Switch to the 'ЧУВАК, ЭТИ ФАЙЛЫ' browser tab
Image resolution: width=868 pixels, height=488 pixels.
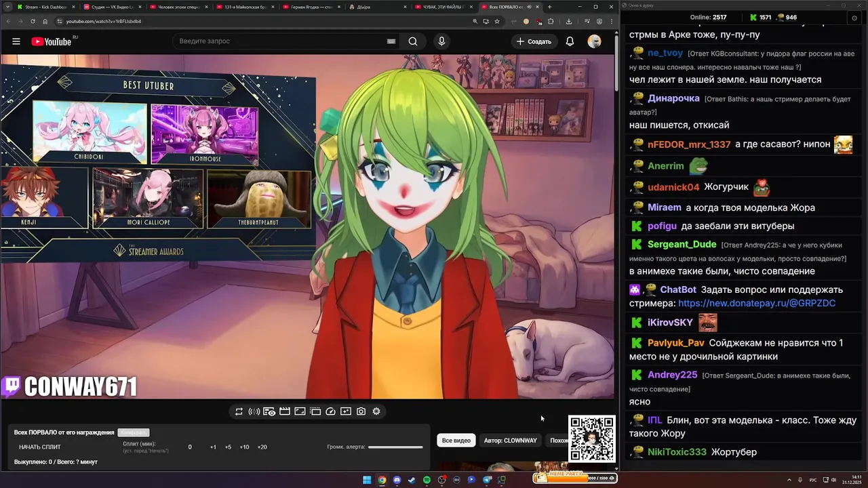(x=443, y=7)
